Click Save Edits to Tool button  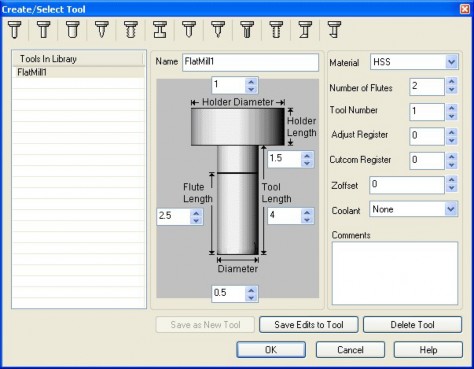click(309, 325)
